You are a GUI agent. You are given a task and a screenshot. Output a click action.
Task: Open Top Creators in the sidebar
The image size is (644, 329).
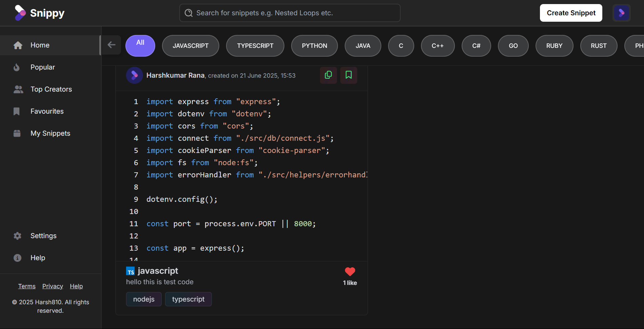tap(50, 89)
